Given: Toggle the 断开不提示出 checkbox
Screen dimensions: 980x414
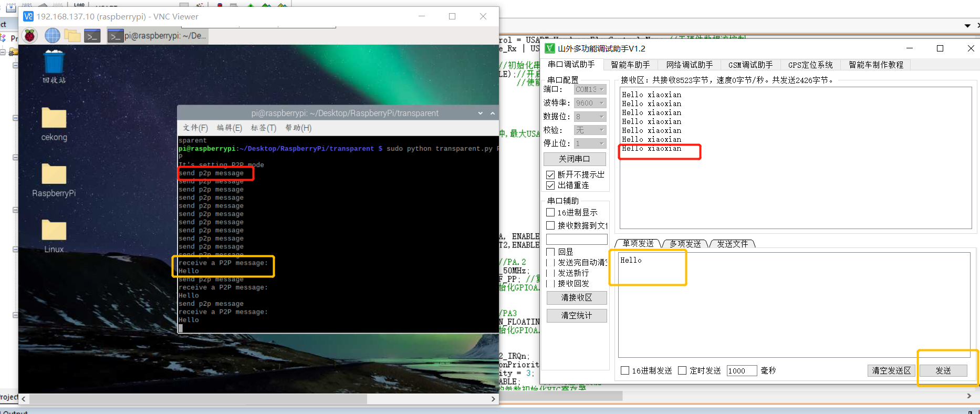Looking at the screenshot, I should pyautogui.click(x=550, y=174).
